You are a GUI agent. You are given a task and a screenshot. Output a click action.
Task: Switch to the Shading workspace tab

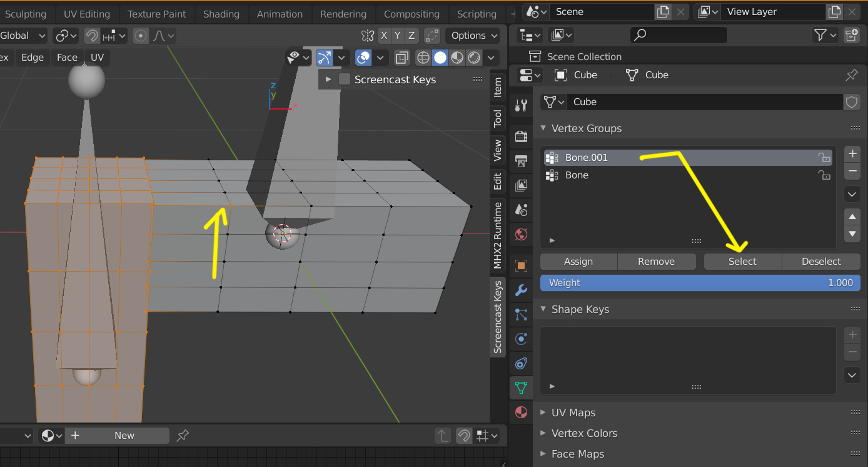tap(221, 14)
